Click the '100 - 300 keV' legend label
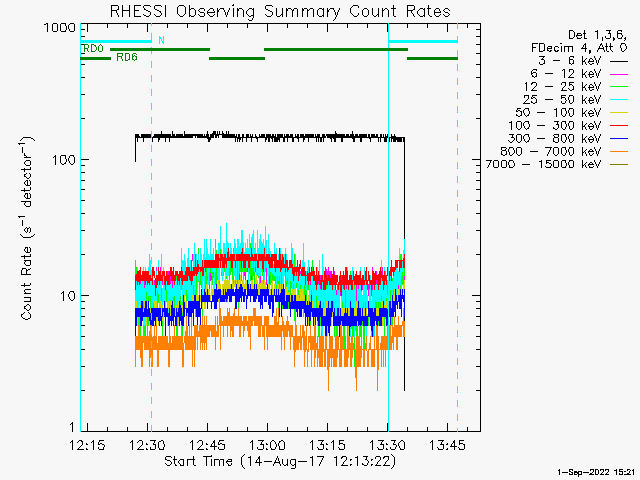Viewport: 640px width, 480px height. pos(555,126)
